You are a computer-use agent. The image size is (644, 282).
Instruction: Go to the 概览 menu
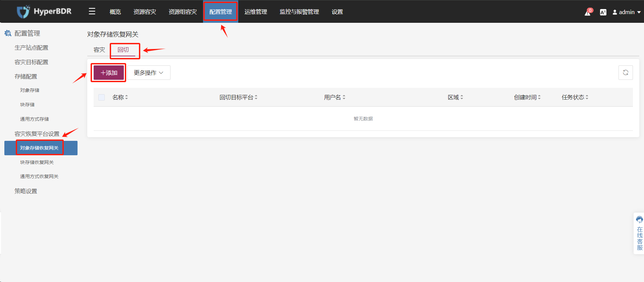115,12
